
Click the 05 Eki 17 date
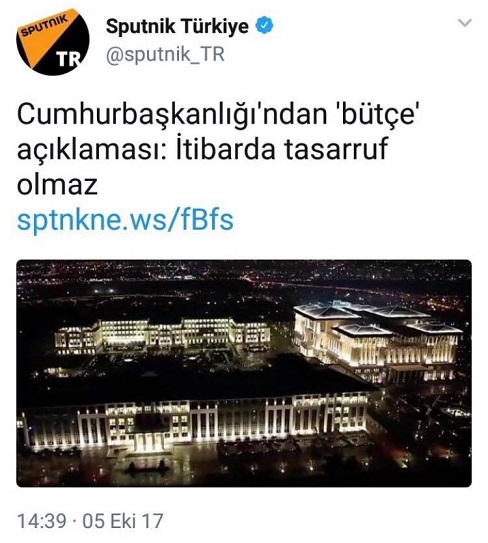123,521
